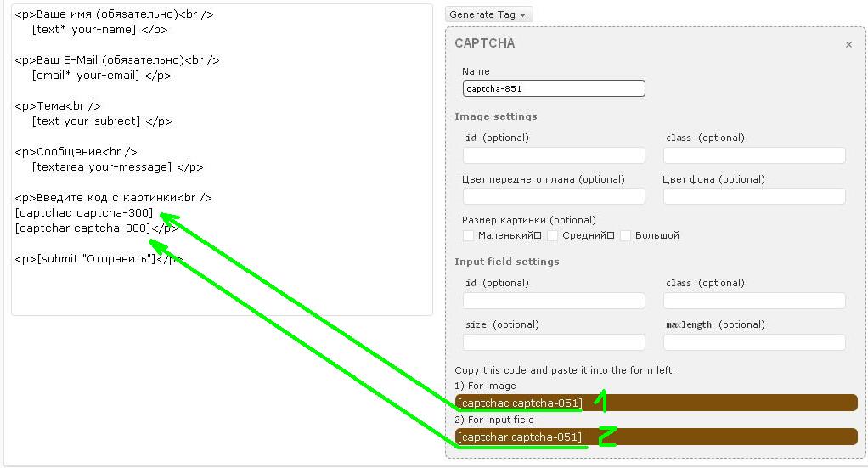
Task: Click the Input field settings id box
Action: tap(554, 301)
